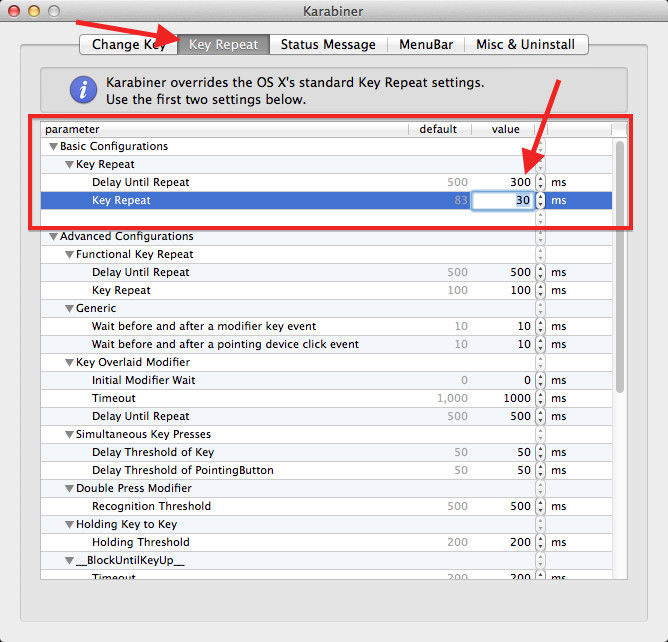
Task: Select the Key Repeat tab
Action: (x=223, y=44)
